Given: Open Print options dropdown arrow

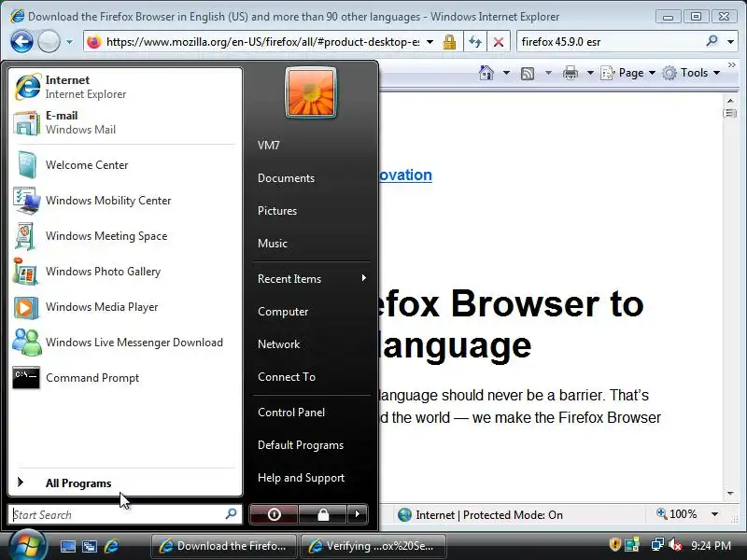Looking at the screenshot, I should pyautogui.click(x=590, y=73).
